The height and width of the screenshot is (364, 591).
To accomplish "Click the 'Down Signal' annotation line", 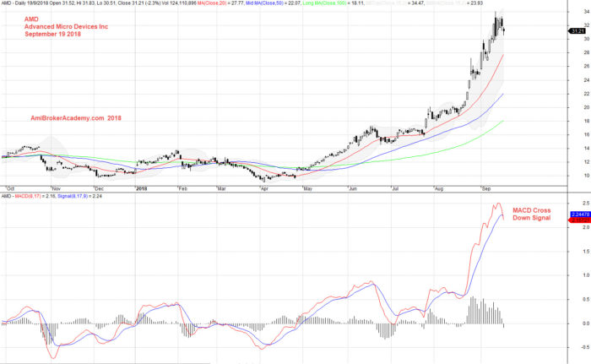I will (531, 218).
